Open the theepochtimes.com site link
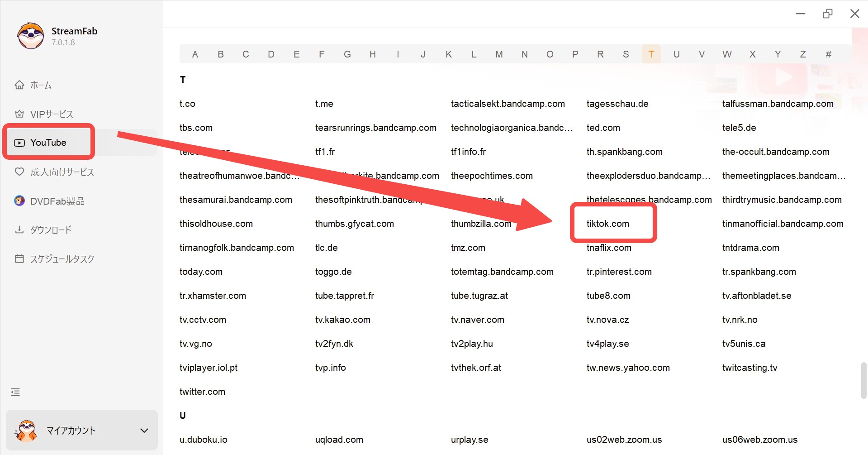Viewport: 868px width, 455px height. point(492,176)
